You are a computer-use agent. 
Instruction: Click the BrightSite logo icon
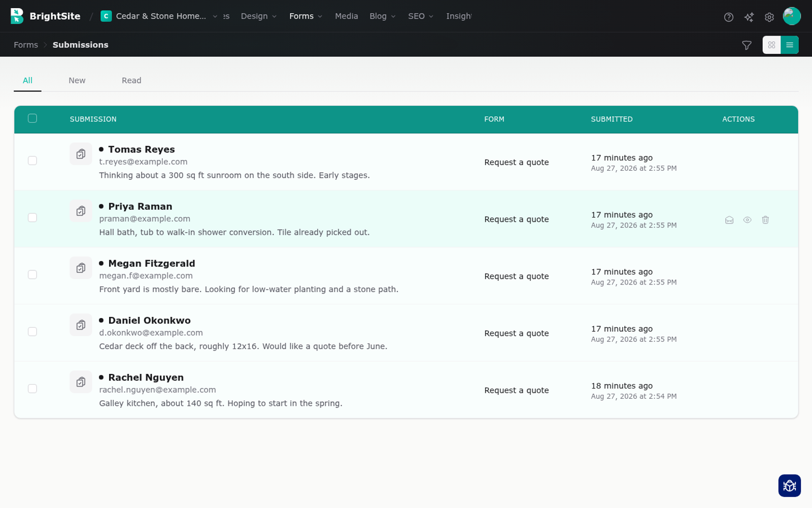[x=17, y=16]
